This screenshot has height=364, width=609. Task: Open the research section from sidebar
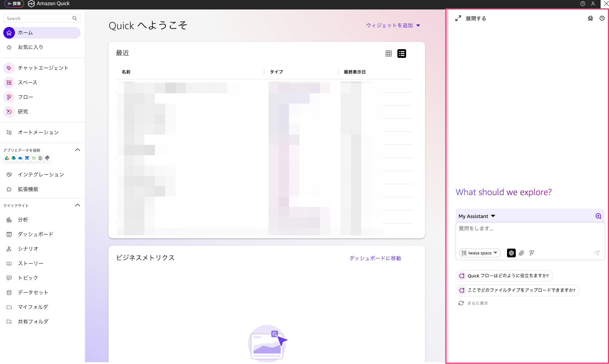coord(23,111)
